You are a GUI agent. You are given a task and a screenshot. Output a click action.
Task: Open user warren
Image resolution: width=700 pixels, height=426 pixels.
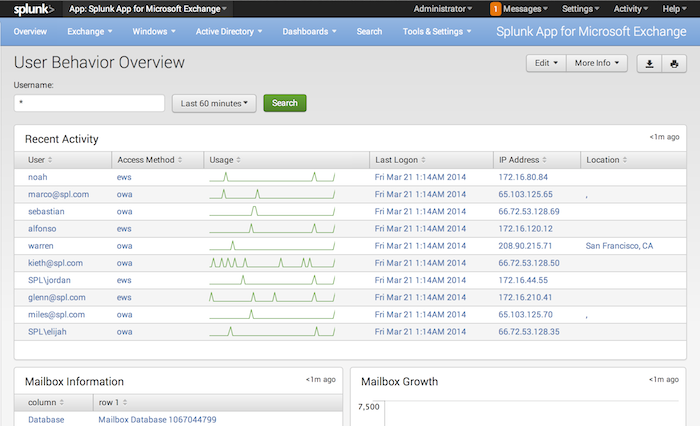coord(41,246)
